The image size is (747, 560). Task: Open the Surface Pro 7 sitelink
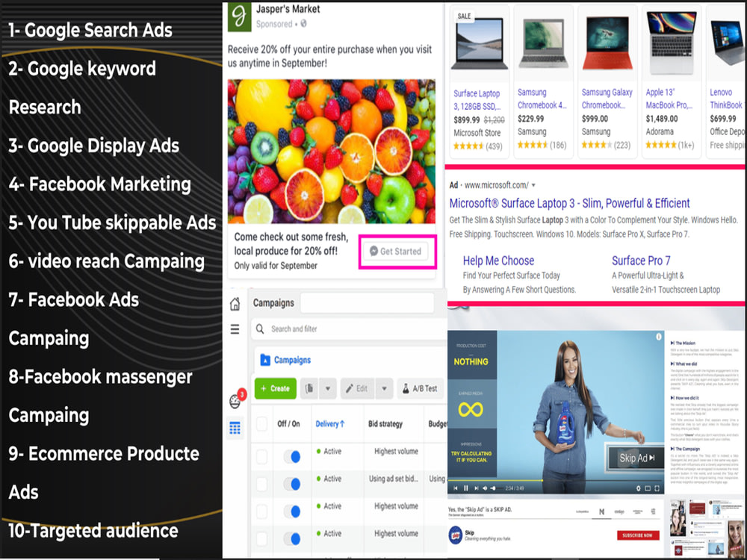641,261
